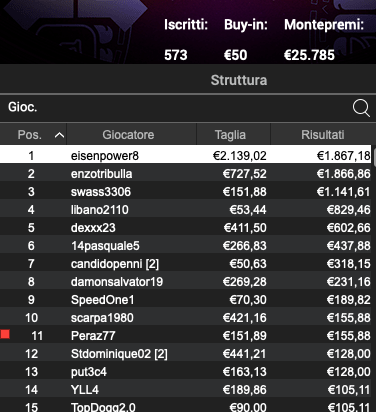The image size is (376, 412).
Task: Select player enzotribulla in the list
Action: [185, 174]
